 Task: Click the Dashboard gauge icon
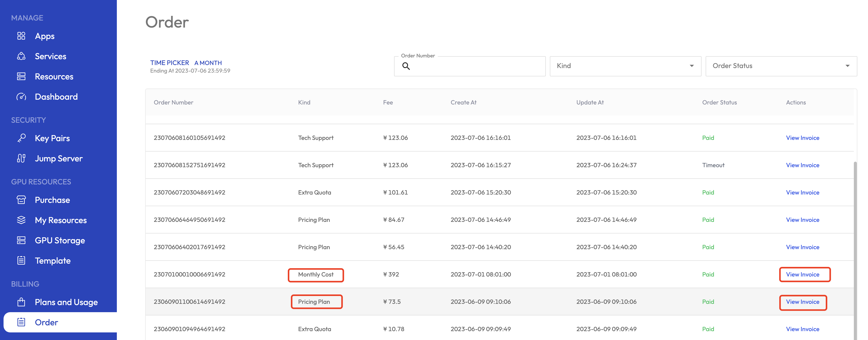(x=21, y=97)
